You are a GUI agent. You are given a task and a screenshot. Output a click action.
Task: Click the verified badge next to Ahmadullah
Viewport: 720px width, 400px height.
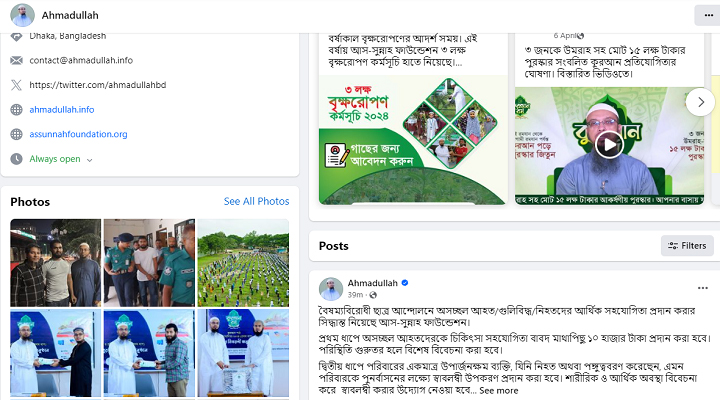pyautogui.click(x=405, y=283)
